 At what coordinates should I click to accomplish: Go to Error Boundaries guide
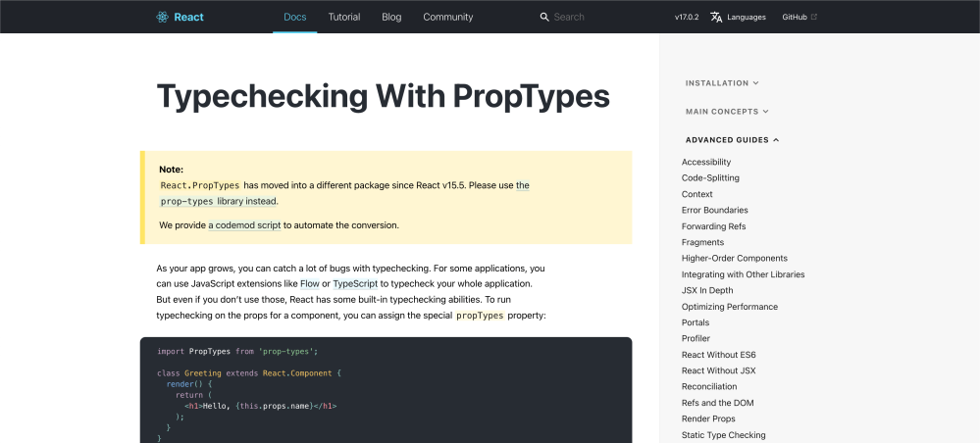715,210
